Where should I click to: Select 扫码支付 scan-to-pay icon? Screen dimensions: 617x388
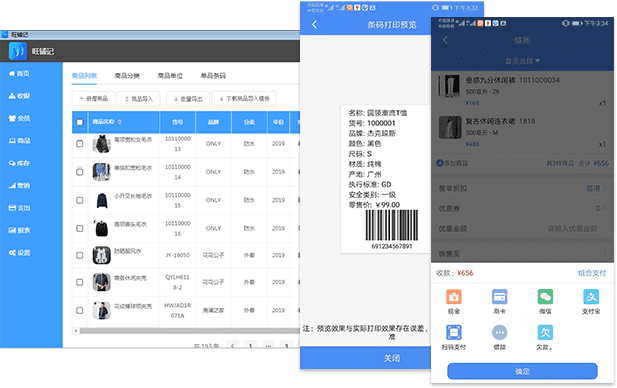point(454,333)
